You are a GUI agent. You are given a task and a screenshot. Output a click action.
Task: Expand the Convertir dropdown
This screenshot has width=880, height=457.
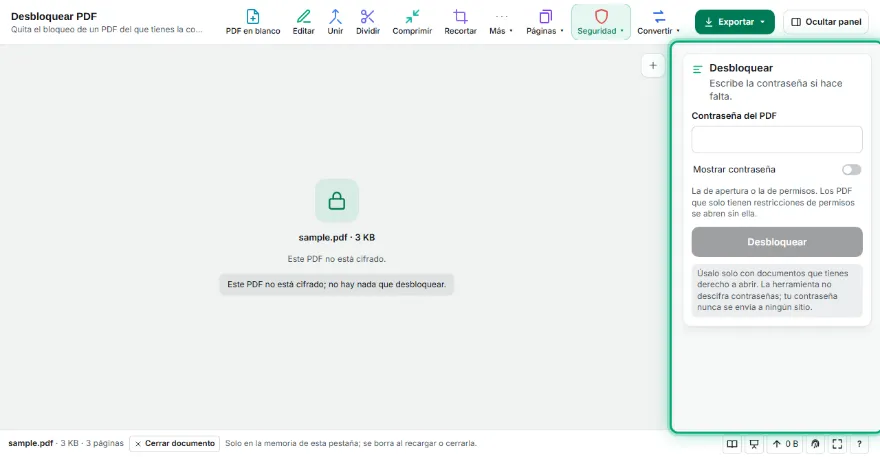point(658,22)
